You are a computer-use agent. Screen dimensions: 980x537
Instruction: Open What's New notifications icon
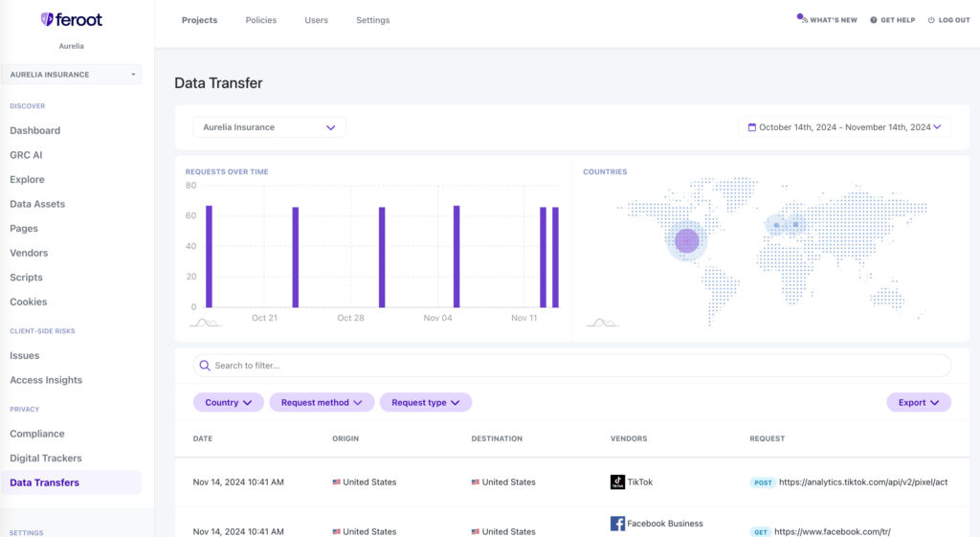click(x=802, y=19)
